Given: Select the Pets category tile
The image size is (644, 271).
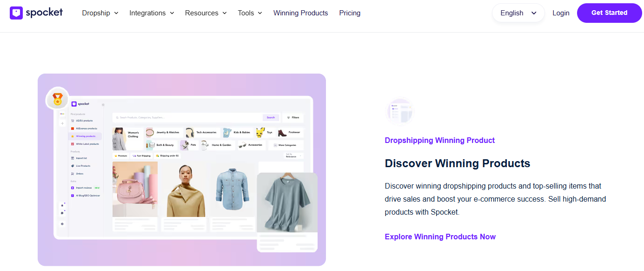Looking at the screenshot, I should click(x=189, y=145).
